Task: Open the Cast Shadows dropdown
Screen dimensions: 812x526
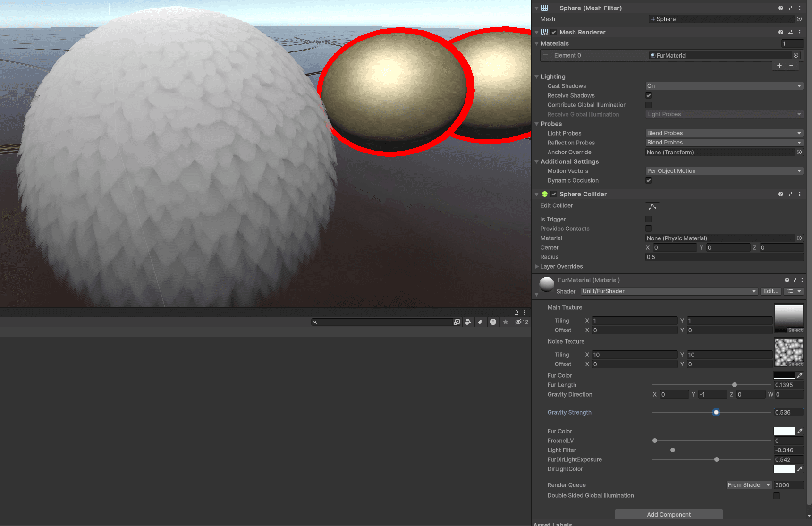Action: coord(724,86)
